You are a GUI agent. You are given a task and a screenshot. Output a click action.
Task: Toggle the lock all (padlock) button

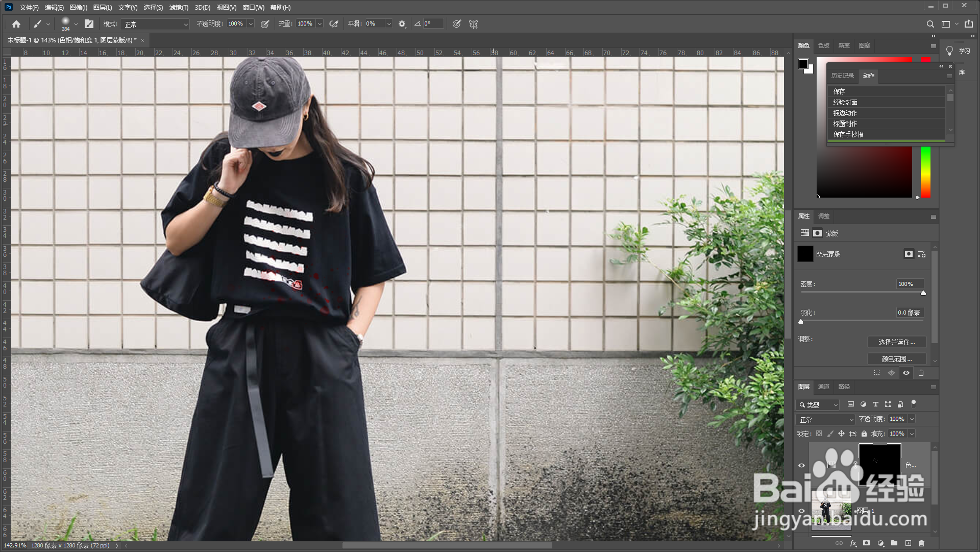[864, 434]
